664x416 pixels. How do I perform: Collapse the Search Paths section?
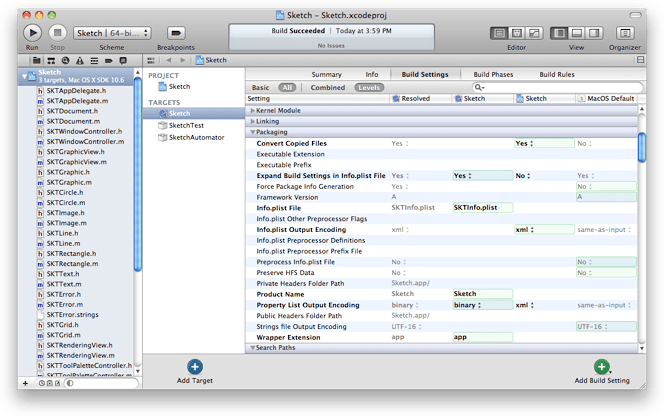[x=252, y=348]
